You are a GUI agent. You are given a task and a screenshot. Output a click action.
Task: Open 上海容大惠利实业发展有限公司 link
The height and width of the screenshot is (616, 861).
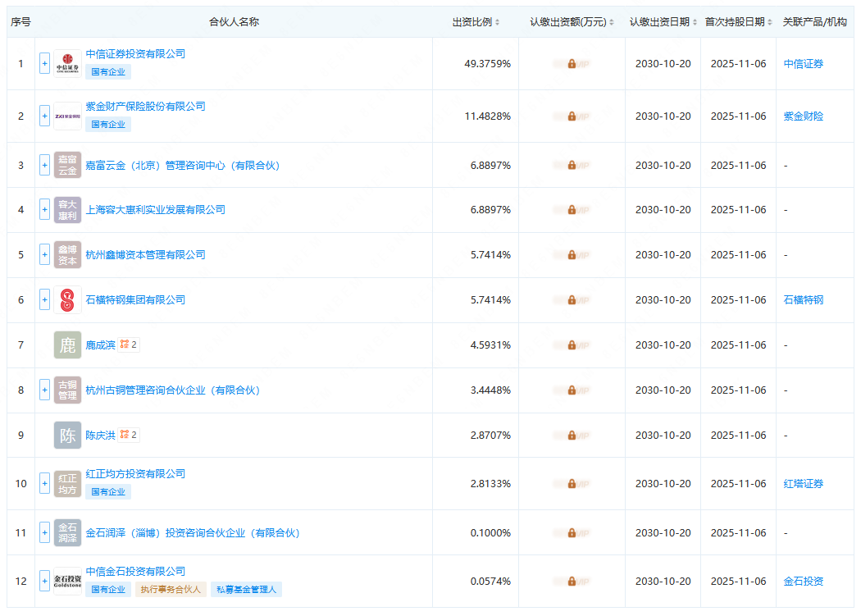click(x=156, y=210)
